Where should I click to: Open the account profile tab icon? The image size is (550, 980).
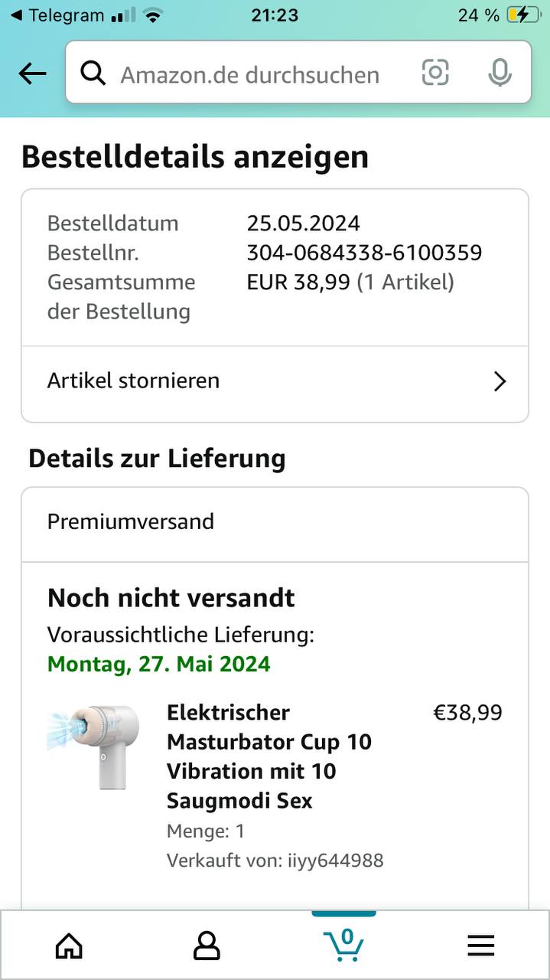pos(207,946)
